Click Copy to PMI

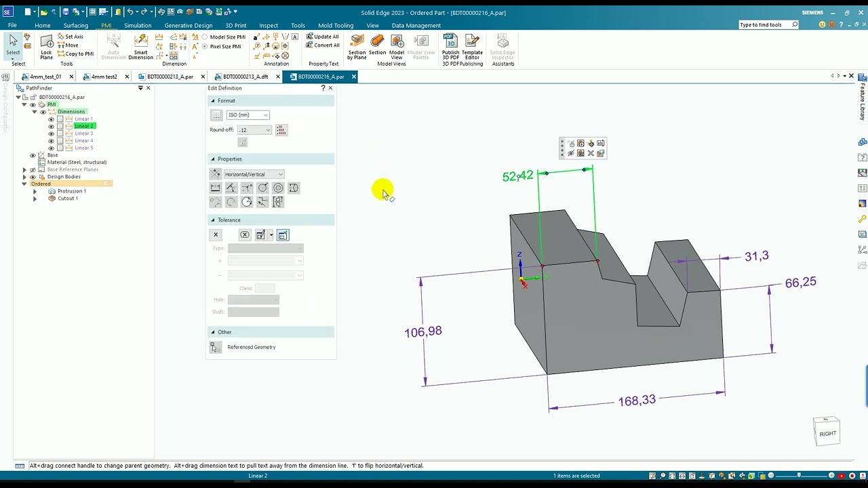(x=75, y=54)
